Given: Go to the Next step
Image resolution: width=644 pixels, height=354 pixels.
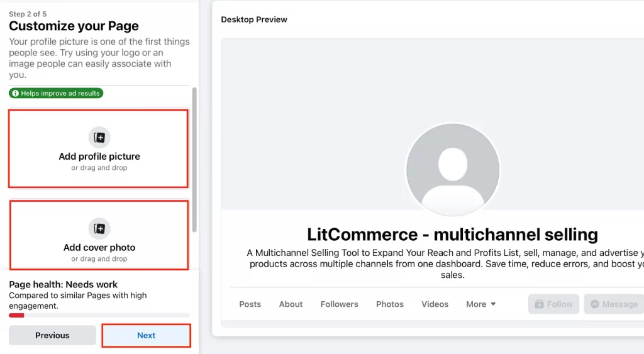Looking at the screenshot, I should point(146,336).
